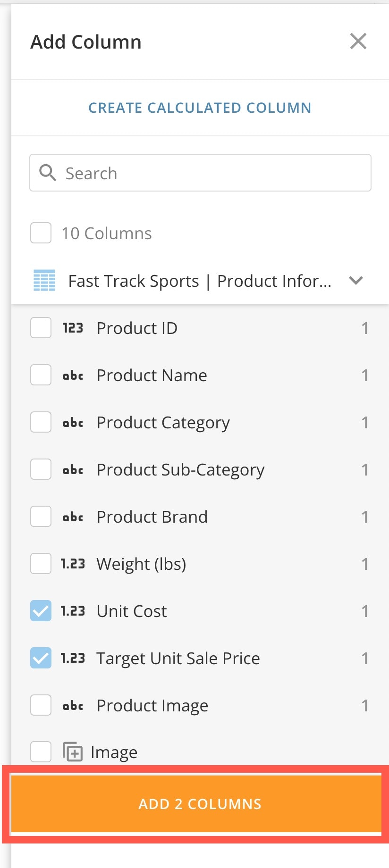Uncheck the Unit Cost checkbox
Screen dimensions: 389x868
(x=41, y=611)
